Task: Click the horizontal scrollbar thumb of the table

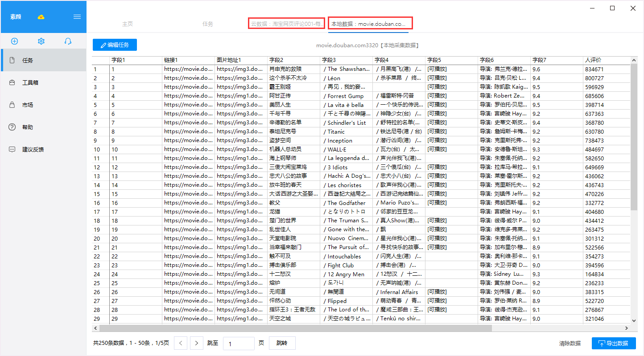Action: [296, 328]
